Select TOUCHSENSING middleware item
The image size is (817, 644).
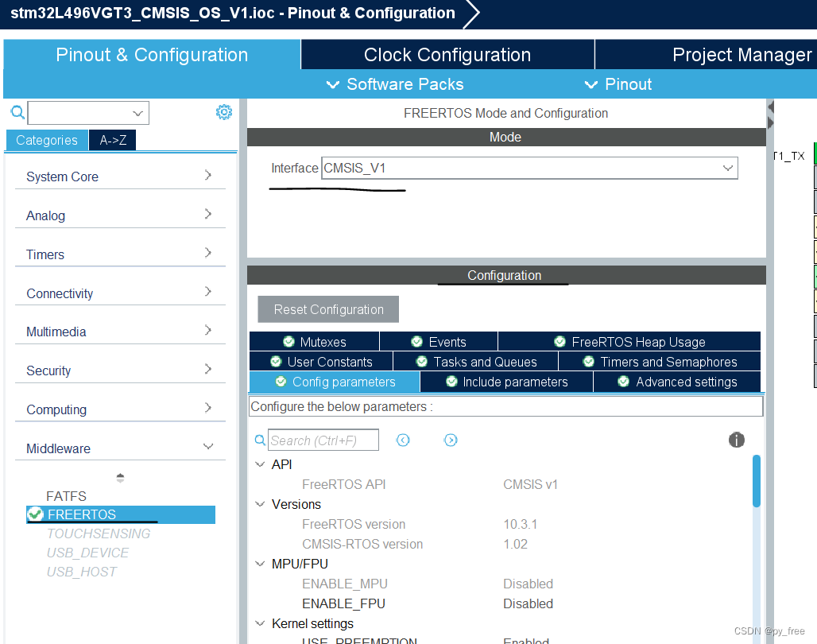tap(99, 533)
